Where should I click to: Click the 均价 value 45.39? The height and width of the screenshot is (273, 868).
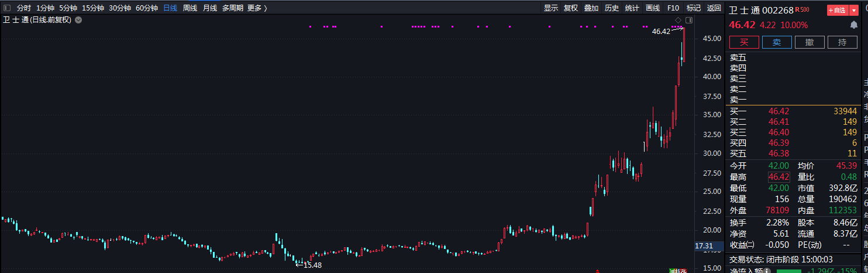[x=846, y=166]
